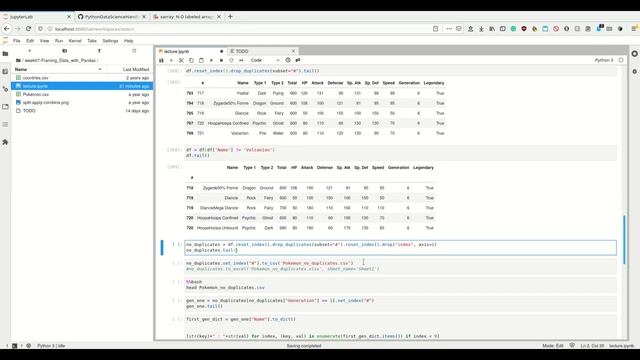Refresh the file list
Image resolution: width=640 pixels, height=360 pixels.
pos(134,51)
